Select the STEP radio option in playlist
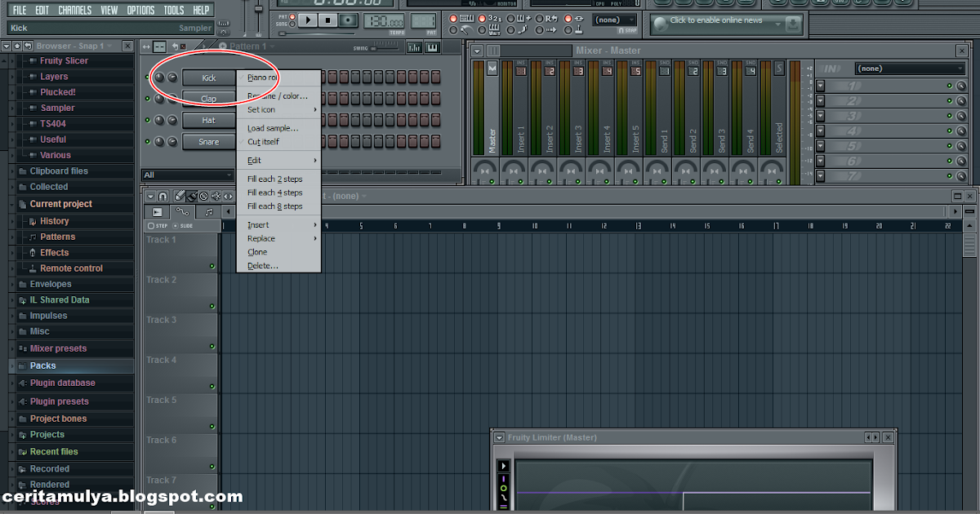980x514 pixels. click(x=151, y=226)
